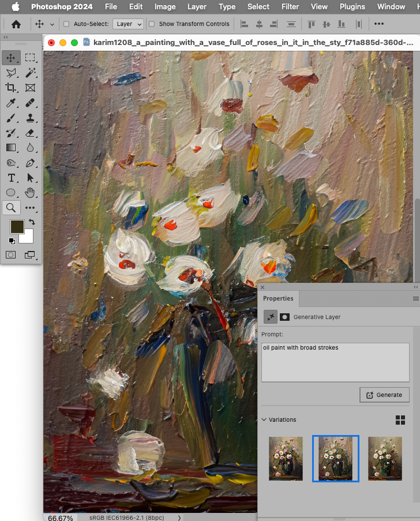The width and height of the screenshot is (420, 521).
Task: Switch to the Properties tab
Action: tap(278, 298)
